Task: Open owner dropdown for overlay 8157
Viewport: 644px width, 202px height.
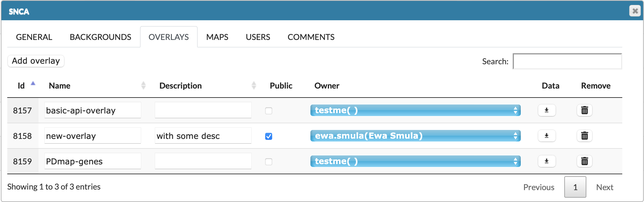Action: [x=415, y=110]
